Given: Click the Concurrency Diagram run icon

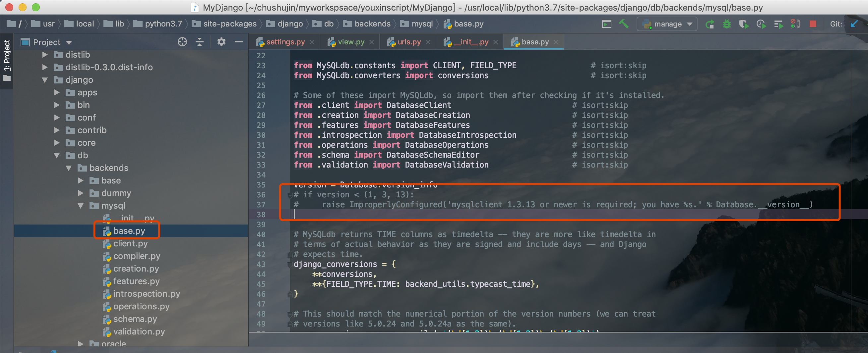Looking at the screenshot, I should pos(778,24).
